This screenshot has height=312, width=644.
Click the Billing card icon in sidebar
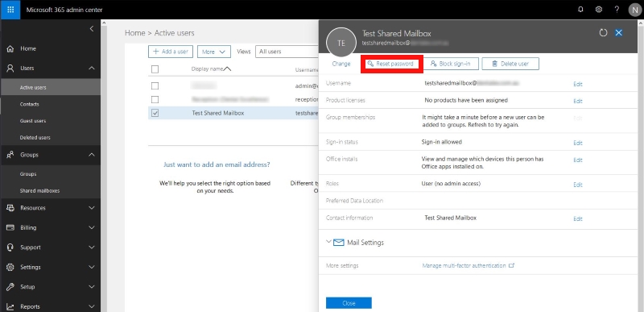(x=10, y=227)
